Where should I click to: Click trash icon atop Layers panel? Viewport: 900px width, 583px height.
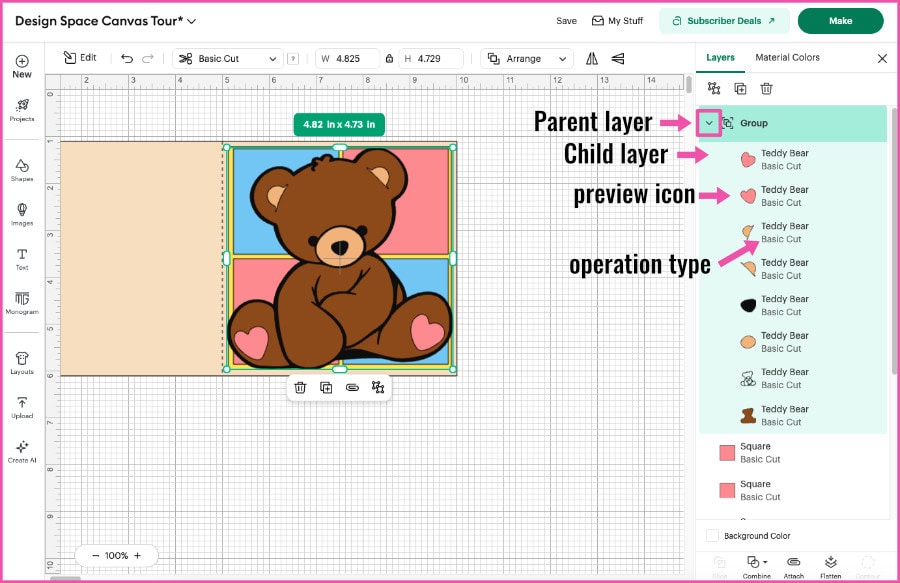coord(766,88)
